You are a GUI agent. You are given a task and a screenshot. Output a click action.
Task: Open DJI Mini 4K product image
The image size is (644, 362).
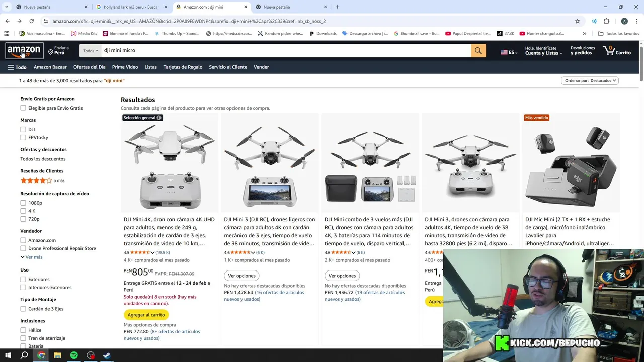(x=170, y=167)
